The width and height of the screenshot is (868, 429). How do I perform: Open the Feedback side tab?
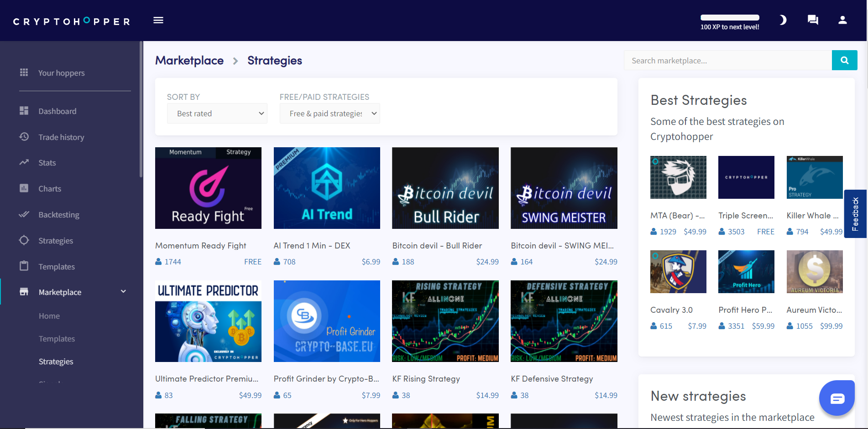pos(855,214)
